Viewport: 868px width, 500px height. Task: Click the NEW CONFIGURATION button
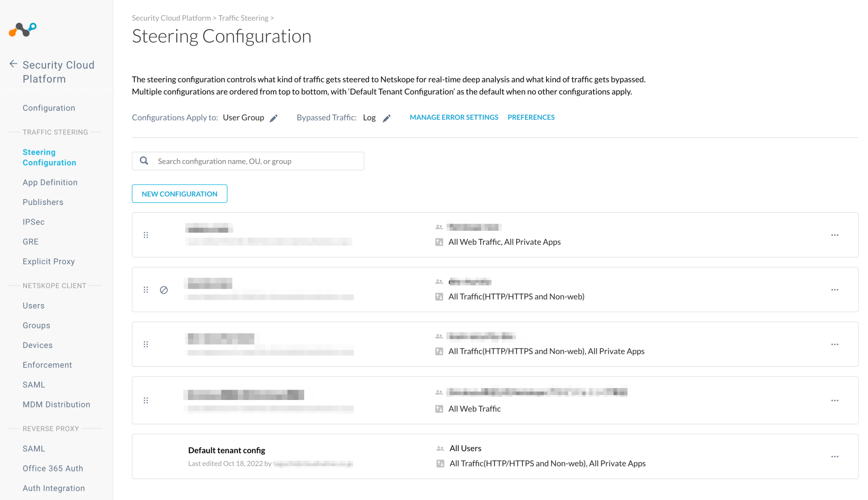coord(179,193)
